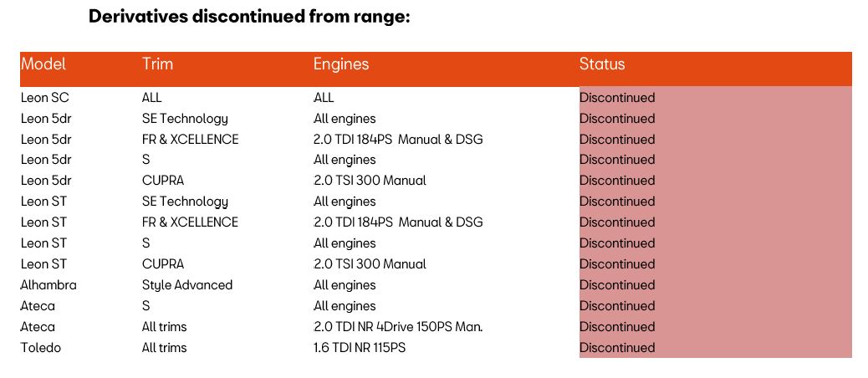
Task: Select the Leon SC model cell
Action: pos(45,97)
